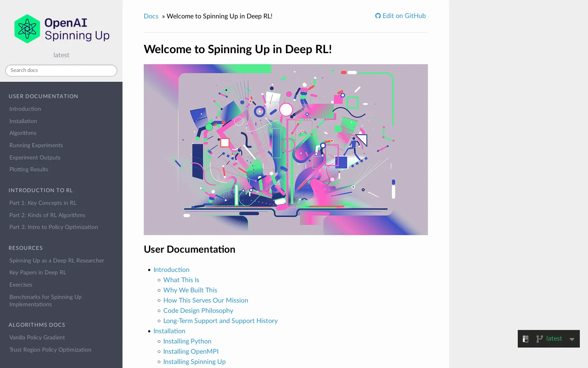Follow the What This Is link
The height and width of the screenshot is (368, 588).
click(x=181, y=280)
